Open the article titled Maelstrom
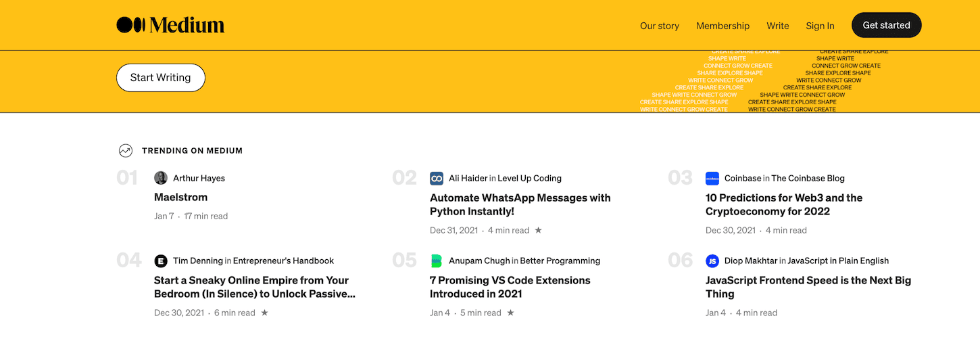This screenshot has height=339, width=980. coord(181,197)
